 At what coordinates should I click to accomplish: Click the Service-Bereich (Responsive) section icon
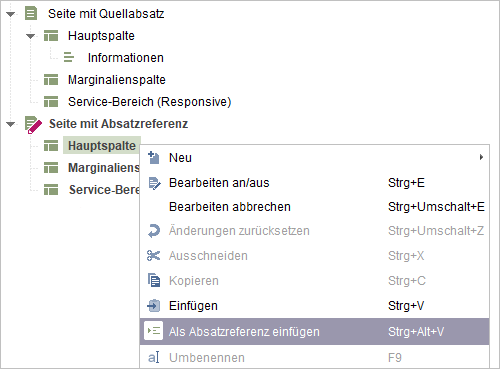(51, 102)
